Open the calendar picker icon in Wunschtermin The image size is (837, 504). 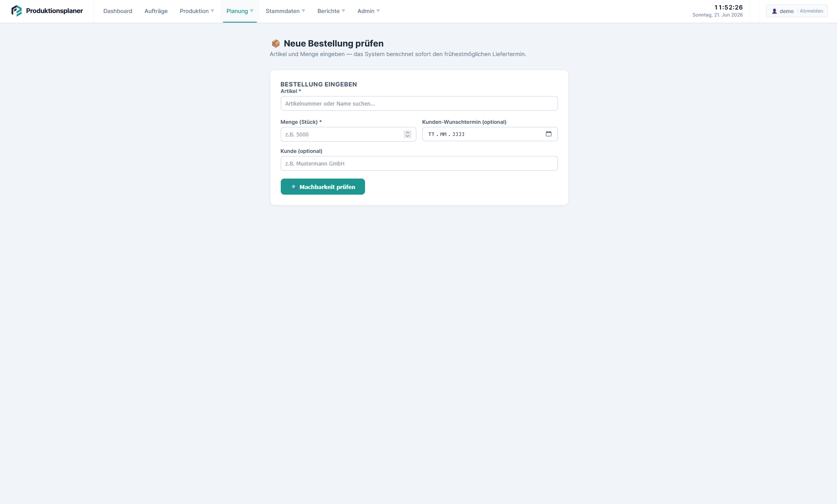pyautogui.click(x=548, y=134)
